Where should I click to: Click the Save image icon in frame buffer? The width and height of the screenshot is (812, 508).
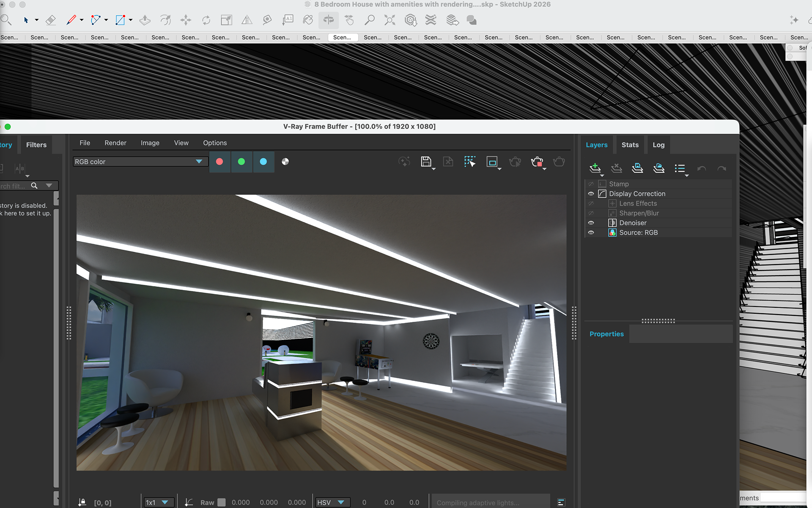coord(426,161)
